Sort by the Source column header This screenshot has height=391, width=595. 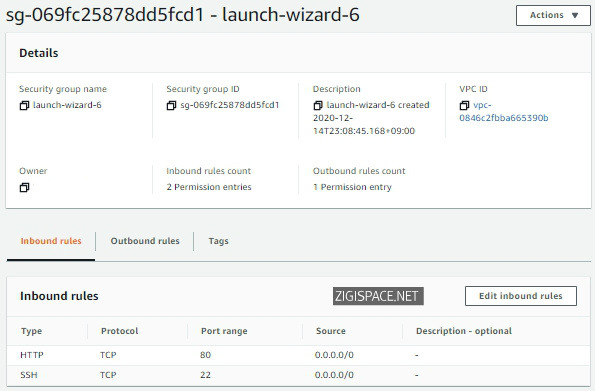point(331,331)
